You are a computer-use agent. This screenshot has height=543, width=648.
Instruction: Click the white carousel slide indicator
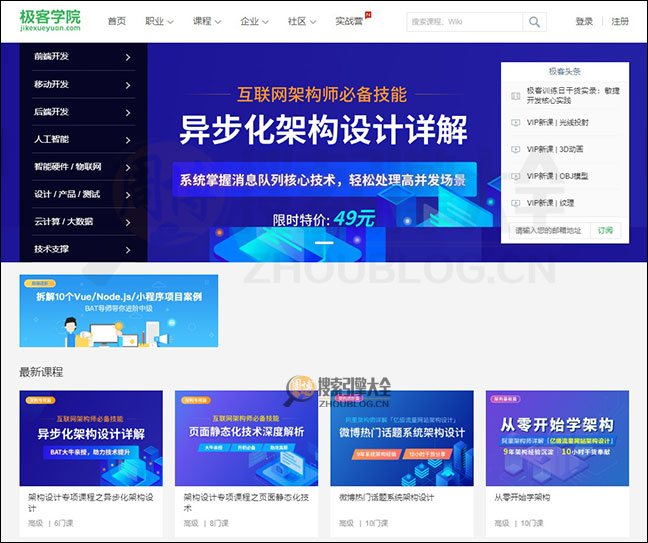tap(324, 243)
